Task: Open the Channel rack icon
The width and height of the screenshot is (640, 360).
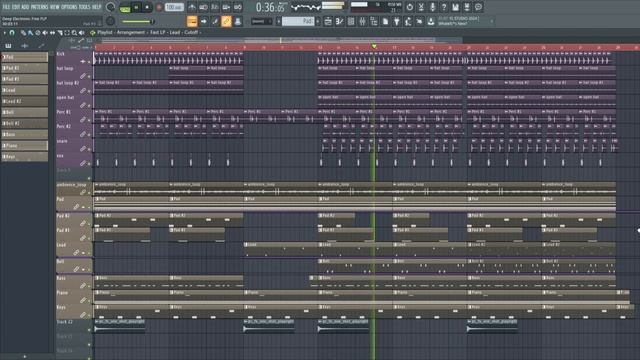Action: (x=351, y=21)
